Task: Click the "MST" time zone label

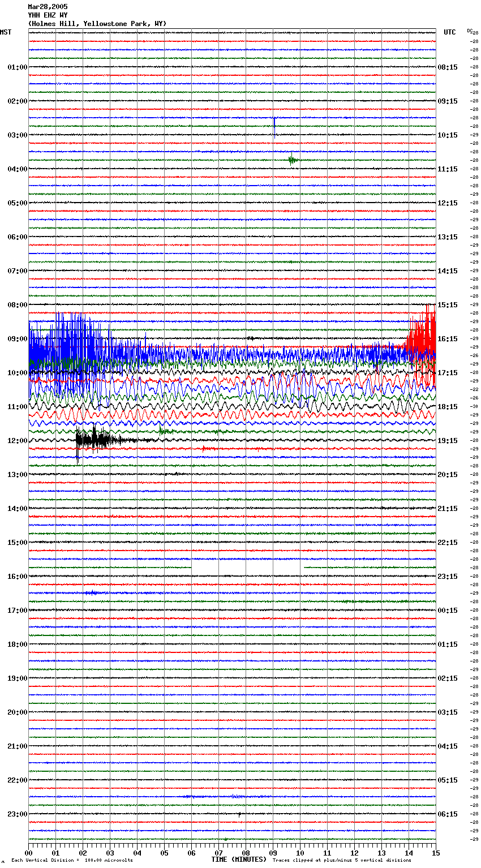Action: (6, 32)
